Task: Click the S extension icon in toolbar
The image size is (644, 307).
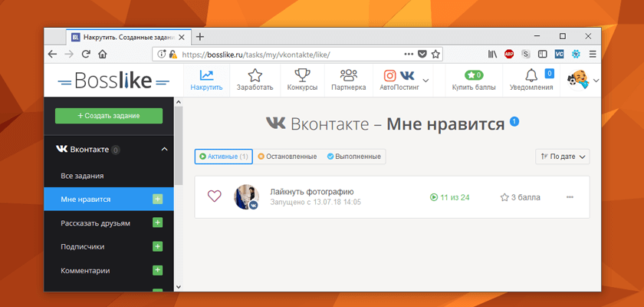Action: pos(526,54)
